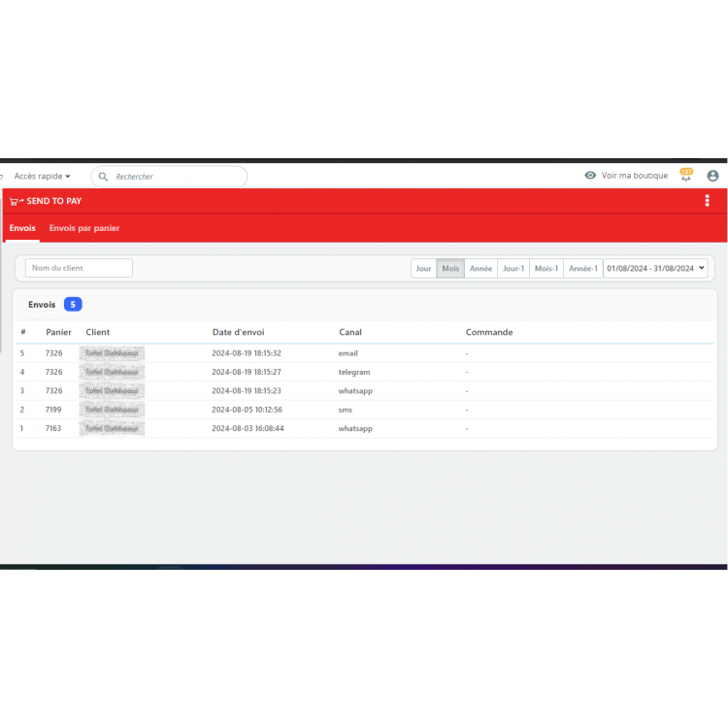Screen dimensions: 728x728
Task: Click the Send To Pay cart icon
Action: [16, 201]
